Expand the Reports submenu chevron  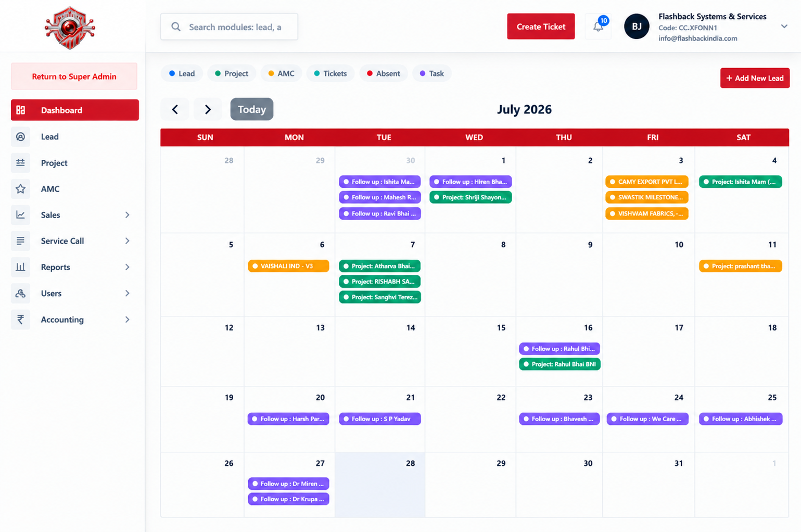click(x=128, y=267)
